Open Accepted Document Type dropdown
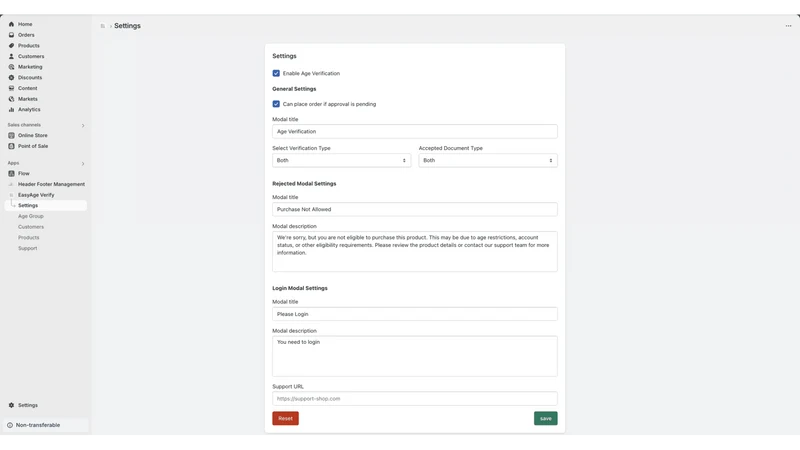The height and width of the screenshot is (450, 800). pyautogui.click(x=488, y=160)
